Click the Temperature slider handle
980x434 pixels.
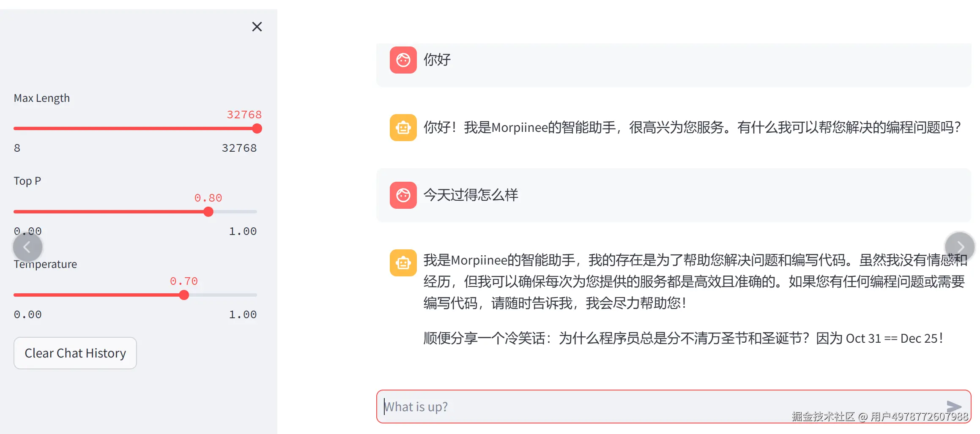tap(184, 295)
